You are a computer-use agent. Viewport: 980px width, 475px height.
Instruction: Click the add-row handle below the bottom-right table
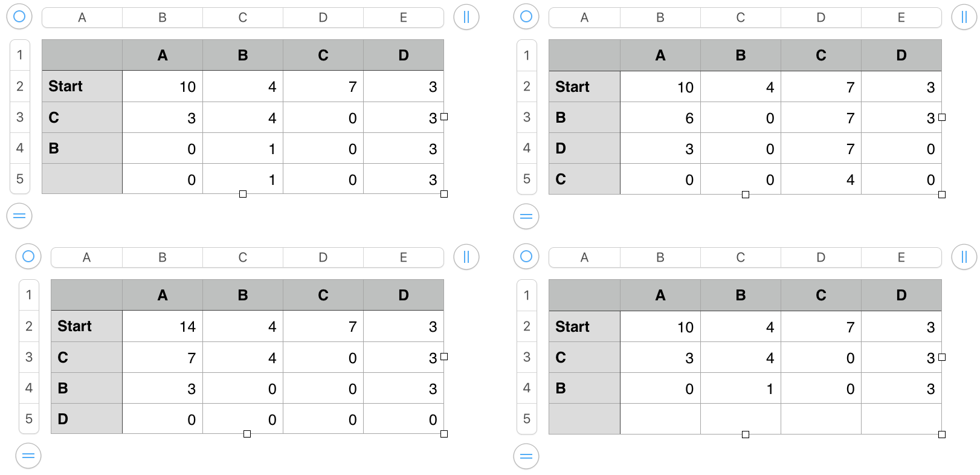point(526,456)
